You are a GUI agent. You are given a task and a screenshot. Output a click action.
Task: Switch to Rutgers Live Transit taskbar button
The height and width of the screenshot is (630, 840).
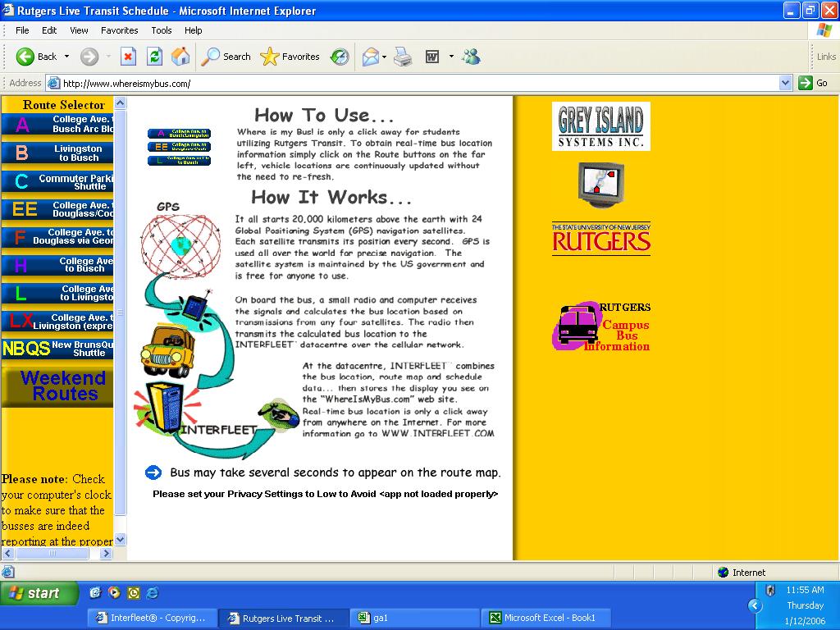coord(284,619)
